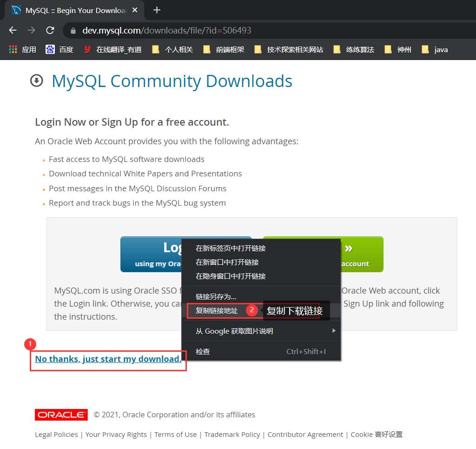
Task: Open the 前端框架 bookmark folder
Action: 224,49
